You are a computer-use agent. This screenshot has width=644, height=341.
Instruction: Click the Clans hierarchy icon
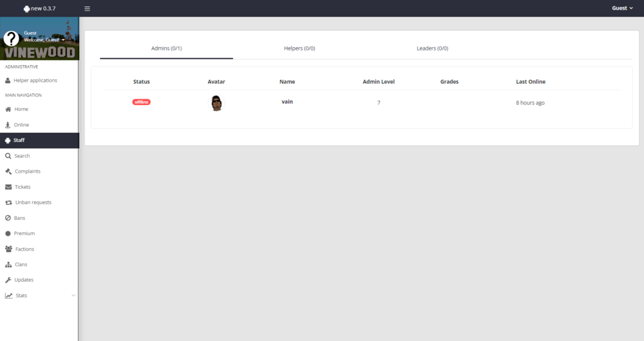(x=8, y=264)
